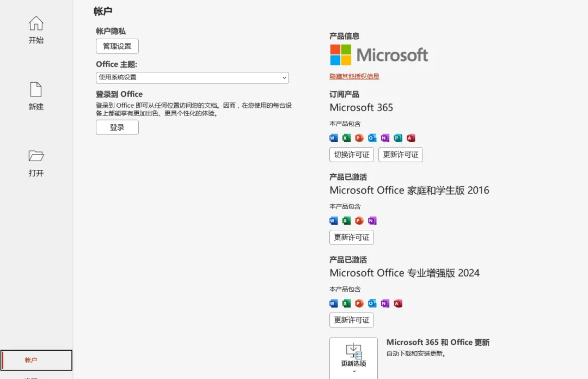Click the Microsoft 365 和 Office 更新 heading
The width and height of the screenshot is (588, 379).
438,342
